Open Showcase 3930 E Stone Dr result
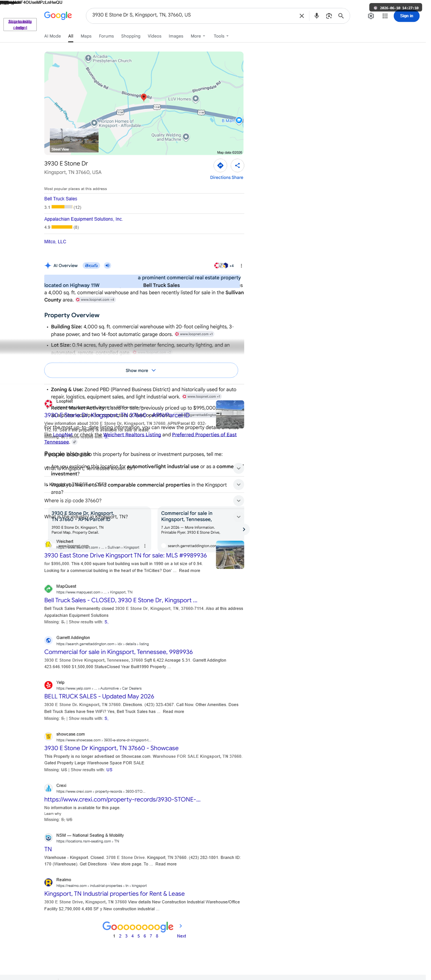The width and height of the screenshot is (431, 980). point(111,748)
